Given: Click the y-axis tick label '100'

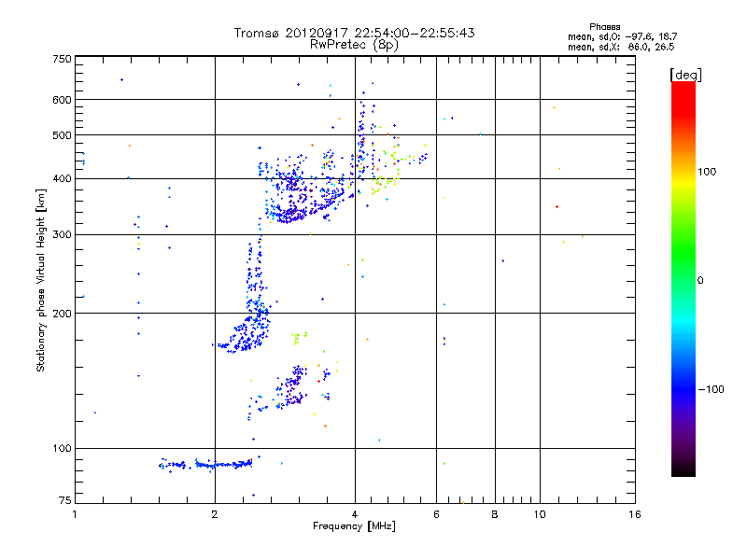Looking at the screenshot, I should [63, 449].
